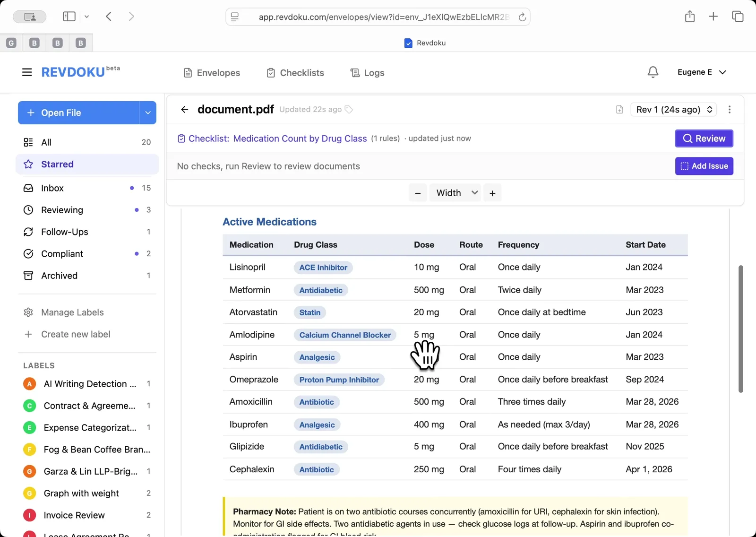756x537 pixels.
Task: Expand the Open File split-button chevron
Action: pyautogui.click(x=148, y=113)
